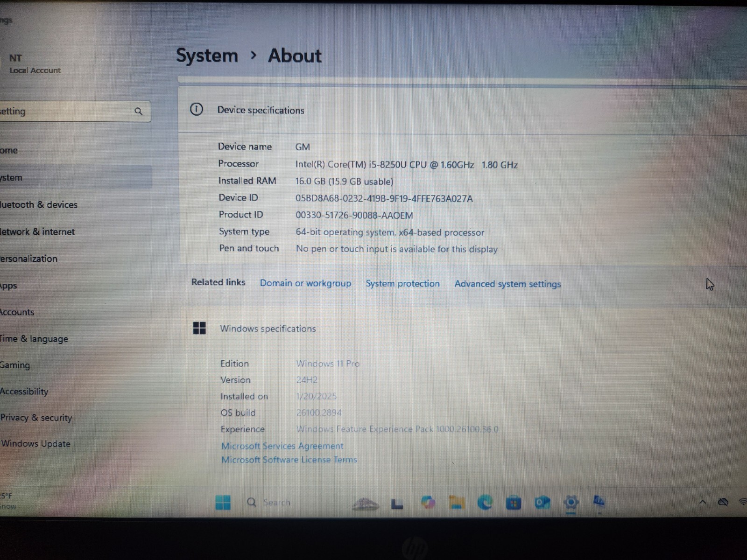Open the Microsoft Services Agreement
This screenshot has height=560, width=747.
click(x=282, y=446)
